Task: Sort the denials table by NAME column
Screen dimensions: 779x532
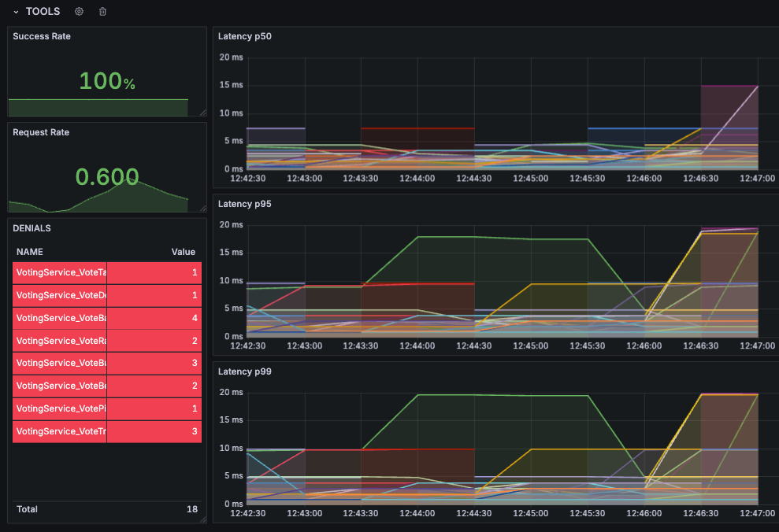Action: (x=30, y=252)
